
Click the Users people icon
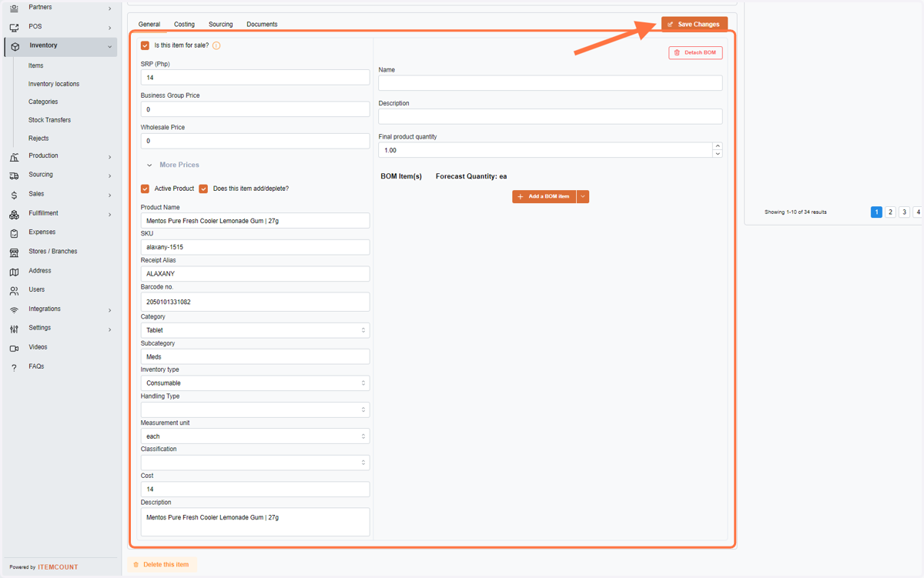pos(14,290)
